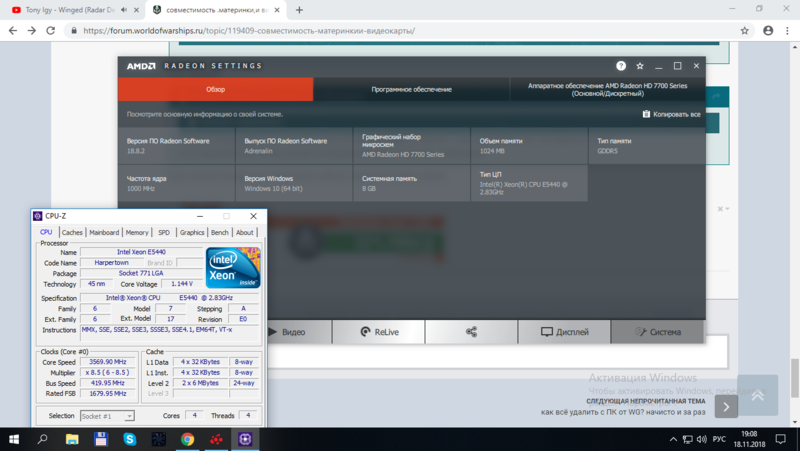
Task: Open the Windows Start menu
Action: pos(14,439)
